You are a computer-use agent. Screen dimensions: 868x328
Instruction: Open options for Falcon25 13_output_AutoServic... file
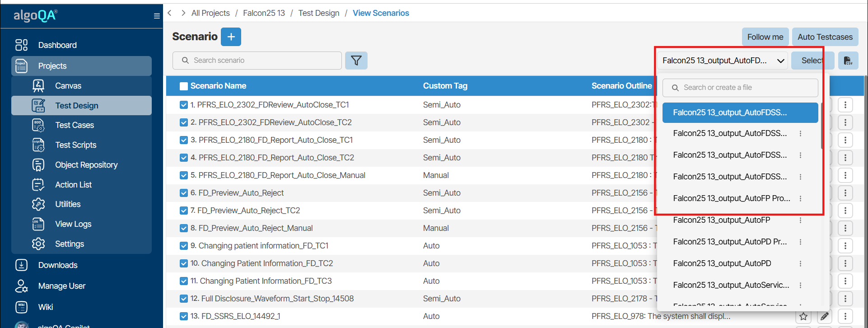tap(800, 285)
